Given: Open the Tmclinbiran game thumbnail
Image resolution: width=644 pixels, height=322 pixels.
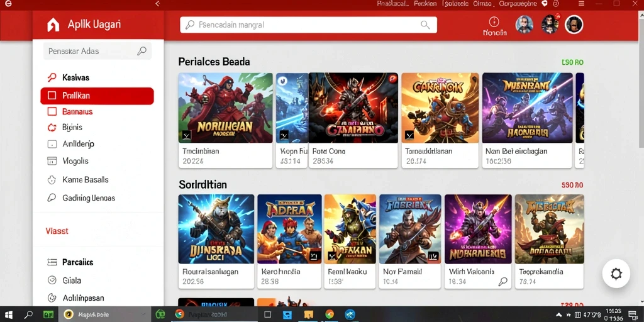Looking at the screenshot, I should 226,108.
